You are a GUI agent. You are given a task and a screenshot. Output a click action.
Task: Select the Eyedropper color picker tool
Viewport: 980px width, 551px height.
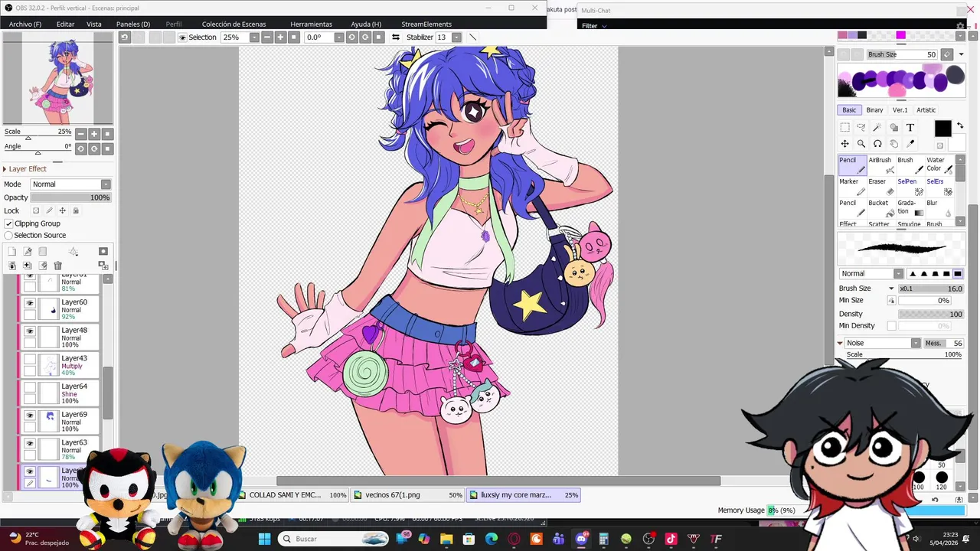[910, 144]
